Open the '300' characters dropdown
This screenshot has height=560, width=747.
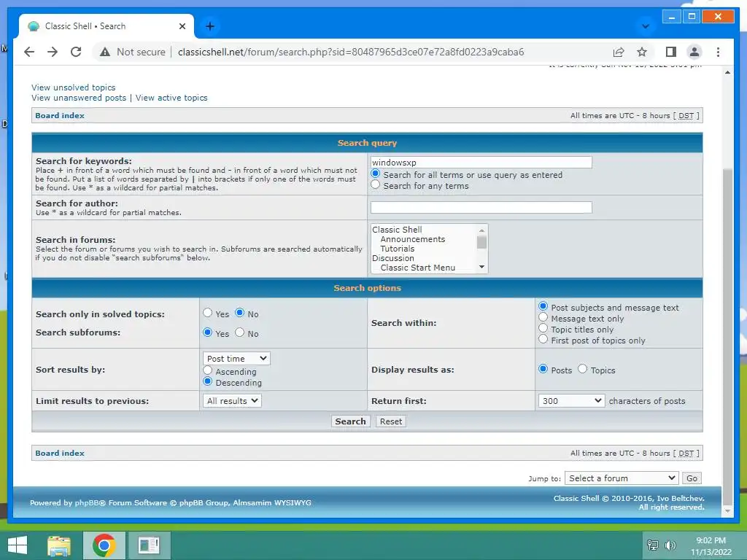(x=571, y=401)
